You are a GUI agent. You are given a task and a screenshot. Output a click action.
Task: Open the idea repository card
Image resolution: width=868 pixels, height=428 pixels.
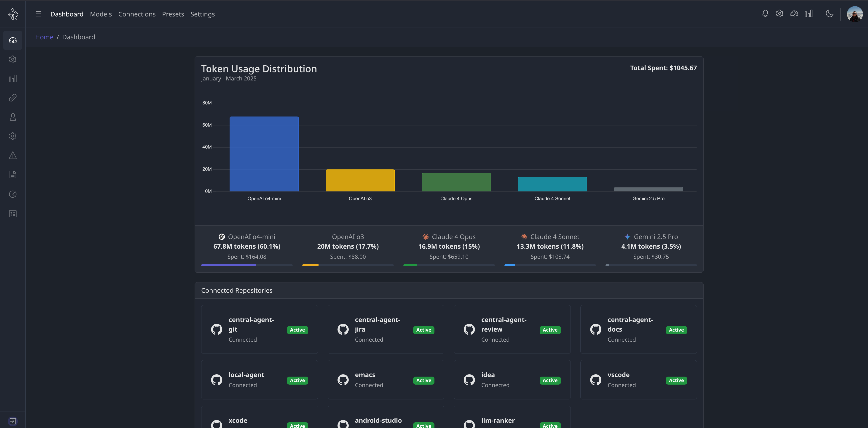click(512, 380)
